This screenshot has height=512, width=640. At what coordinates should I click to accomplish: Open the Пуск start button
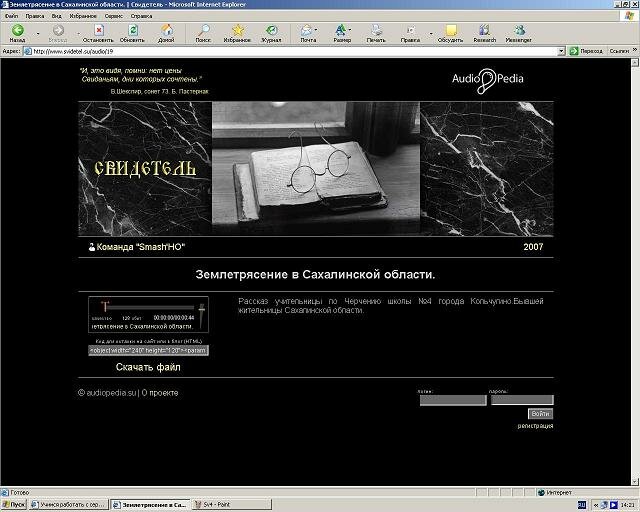click(13, 505)
